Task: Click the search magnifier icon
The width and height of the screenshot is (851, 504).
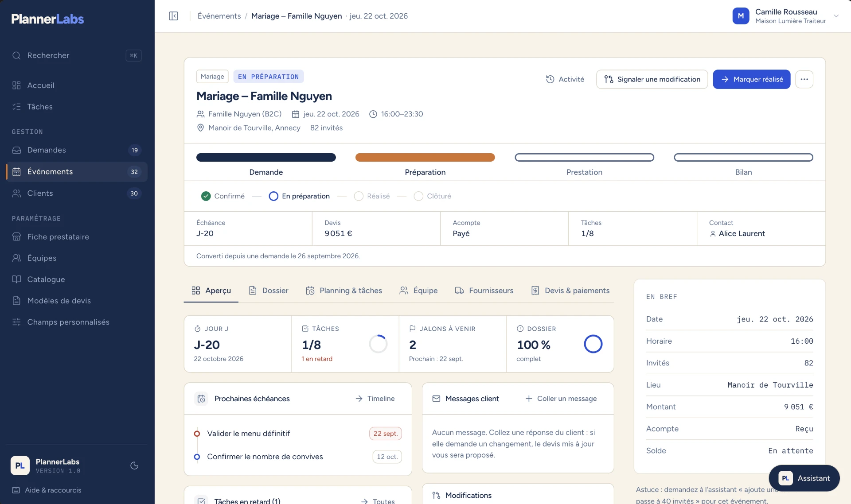Action: click(16, 55)
